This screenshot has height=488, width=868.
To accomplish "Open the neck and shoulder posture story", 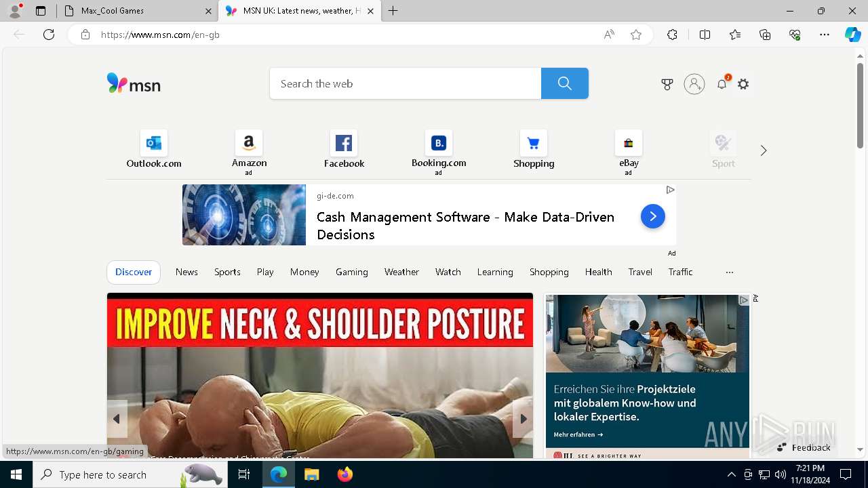I will tap(320, 375).
